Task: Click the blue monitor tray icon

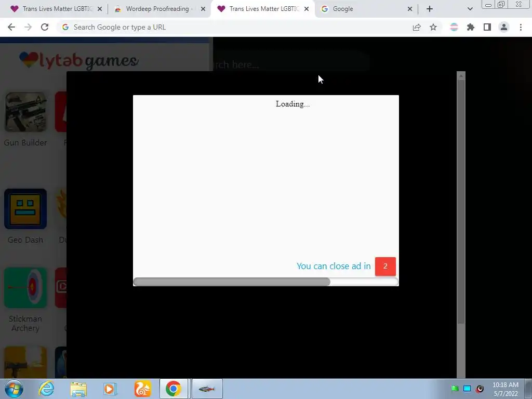Action: click(x=467, y=389)
